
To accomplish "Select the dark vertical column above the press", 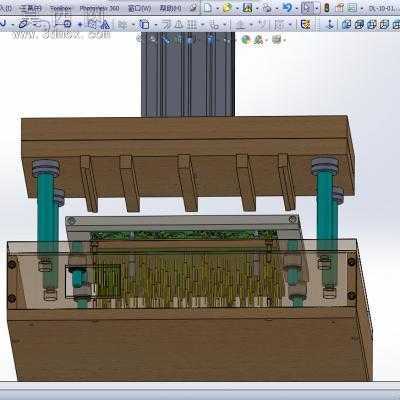I will click(188, 74).
